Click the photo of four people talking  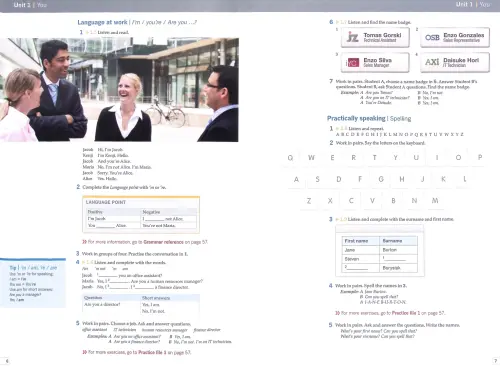pyautogui.click(x=119, y=90)
